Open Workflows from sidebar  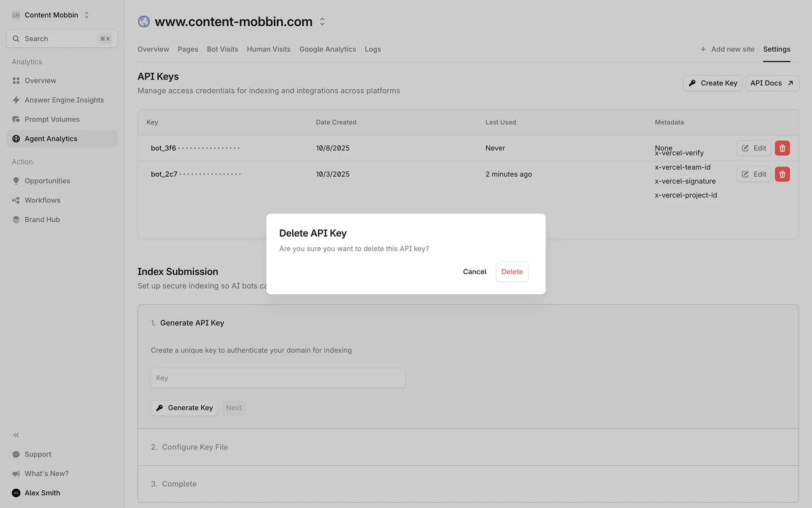coord(42,200)
